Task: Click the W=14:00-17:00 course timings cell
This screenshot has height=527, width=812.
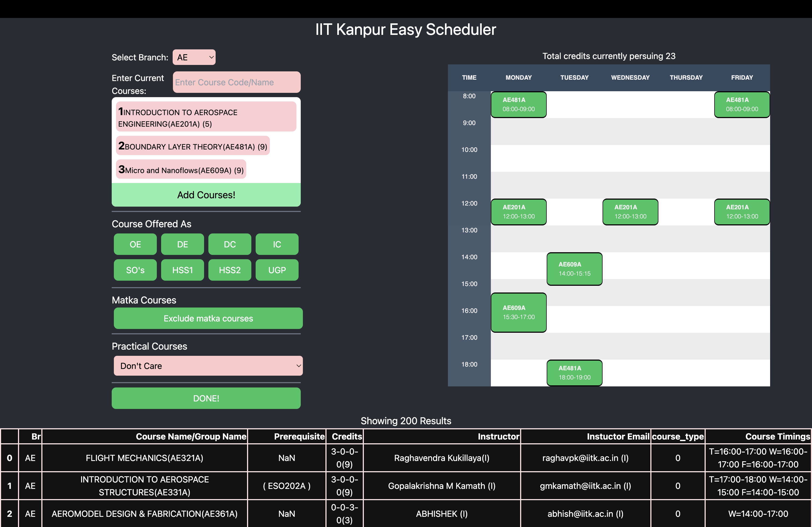Action: pos(758,514)
